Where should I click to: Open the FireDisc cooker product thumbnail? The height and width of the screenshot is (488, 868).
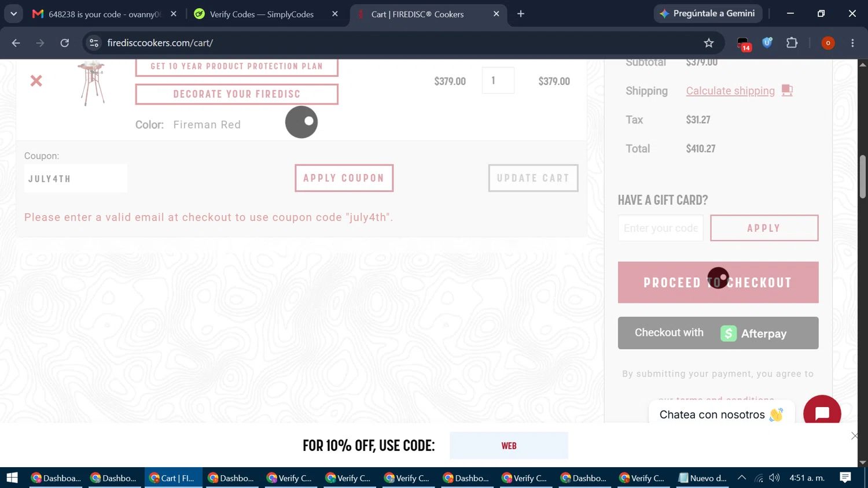click(91, 83)
